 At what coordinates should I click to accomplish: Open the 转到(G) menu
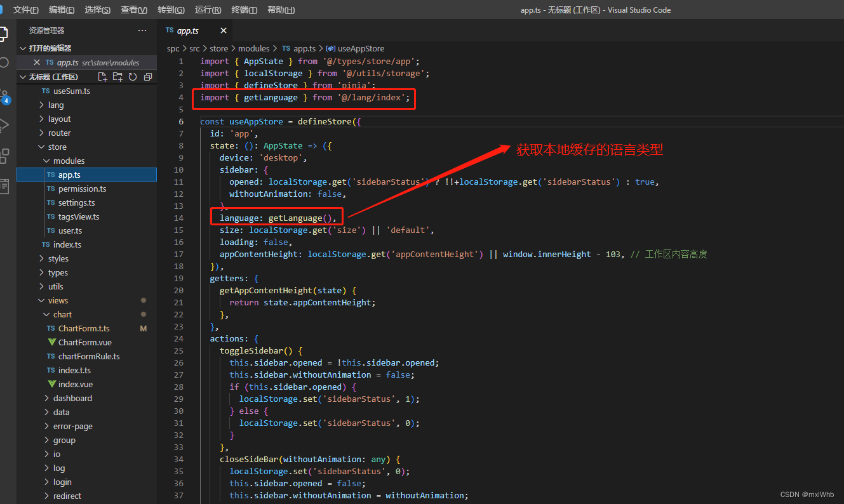(171, 10)
